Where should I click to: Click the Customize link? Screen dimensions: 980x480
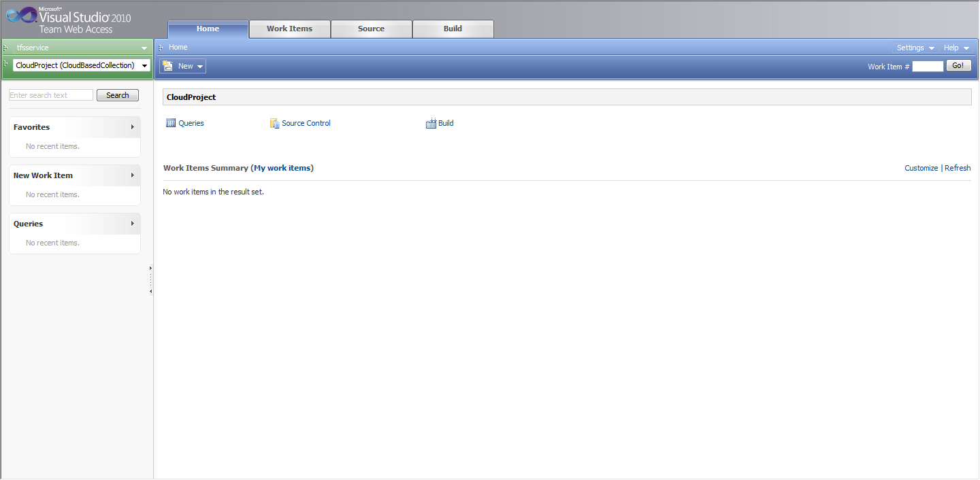pos(921,168)
